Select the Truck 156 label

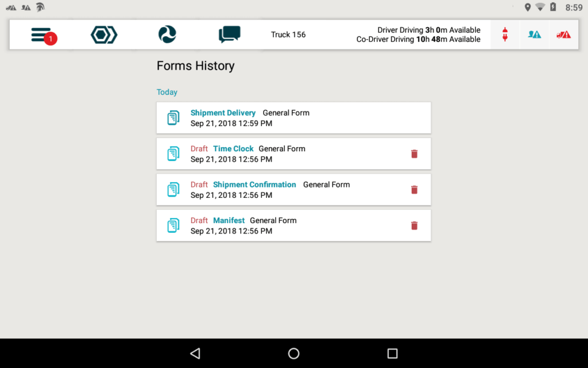pos(288,34)
